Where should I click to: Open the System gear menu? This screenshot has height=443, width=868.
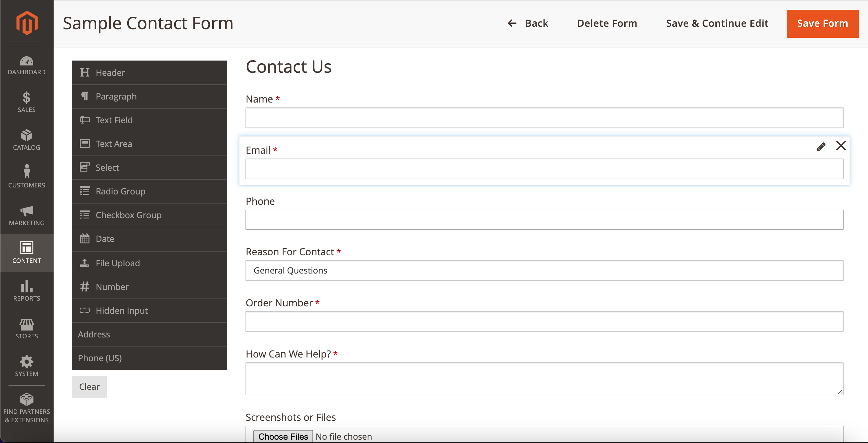coord(26,366)
